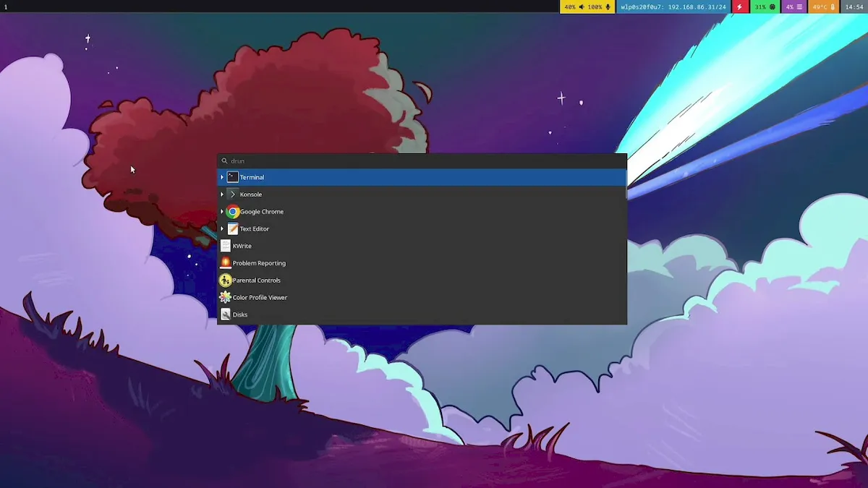Screen dimensions: 868x488
Task: Click the red power bolt icon
Action: [x=739, y=7]
